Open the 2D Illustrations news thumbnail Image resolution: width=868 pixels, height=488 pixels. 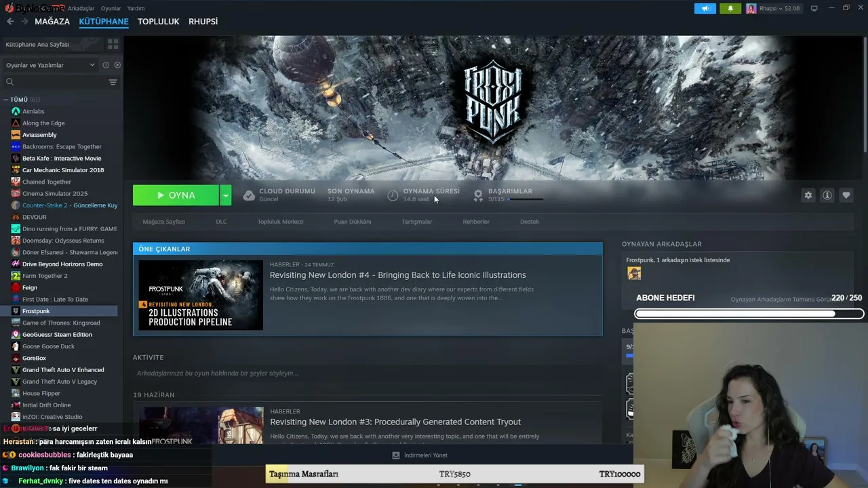[201, 295]
